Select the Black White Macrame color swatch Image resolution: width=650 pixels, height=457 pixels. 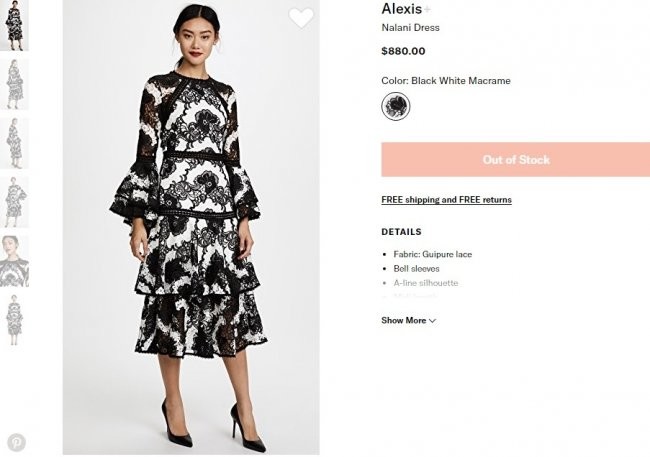click(x=396, y=106)
